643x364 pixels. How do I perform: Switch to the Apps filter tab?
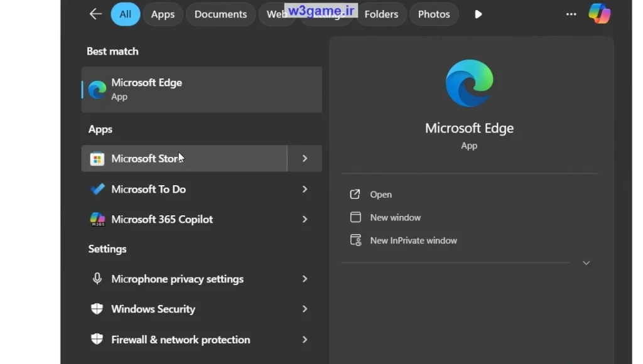tap(163, 14)
